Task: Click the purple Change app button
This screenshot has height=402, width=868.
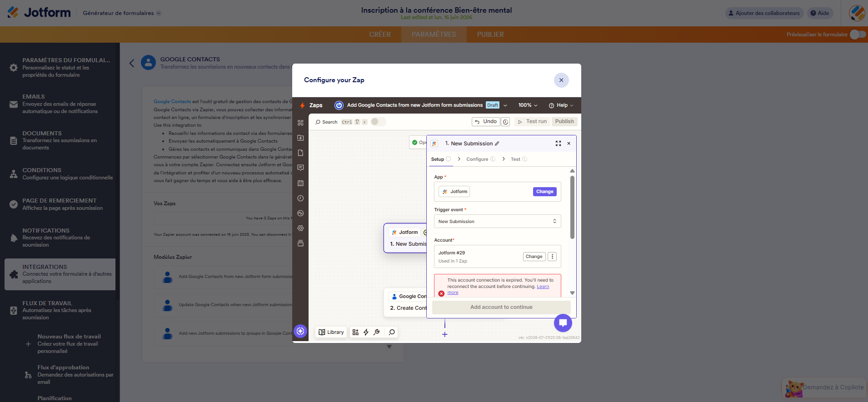Action: (x=544, y=192)
